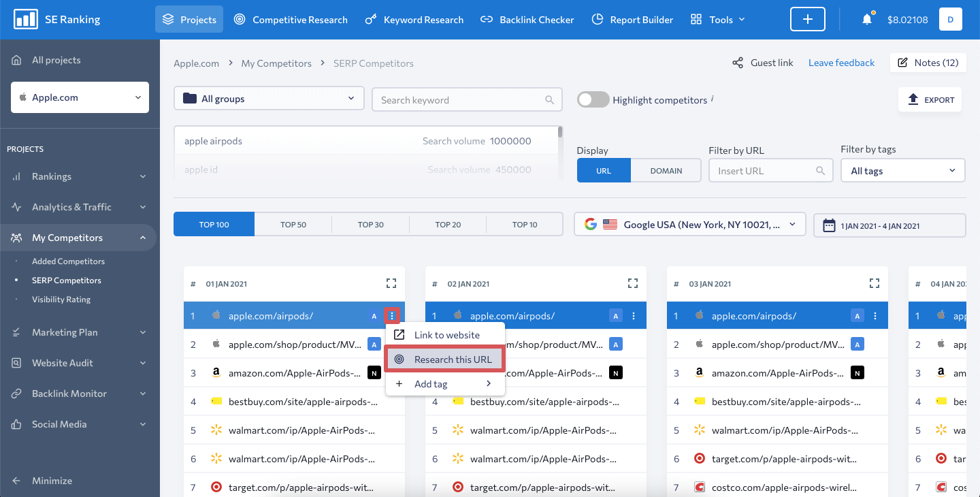Select URL display mode
This screenshot has width=980, height=497.
pos(604,171)
